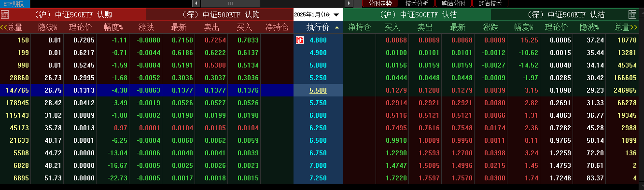Switch to the 购沽分时 tab
The image size is (644, 190).
click(x=453, y=3)
